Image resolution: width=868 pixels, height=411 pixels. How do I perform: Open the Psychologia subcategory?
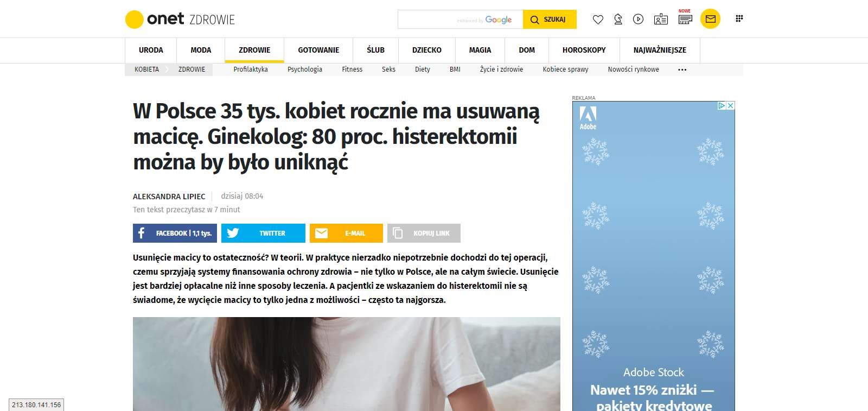(x=305, y=69)
